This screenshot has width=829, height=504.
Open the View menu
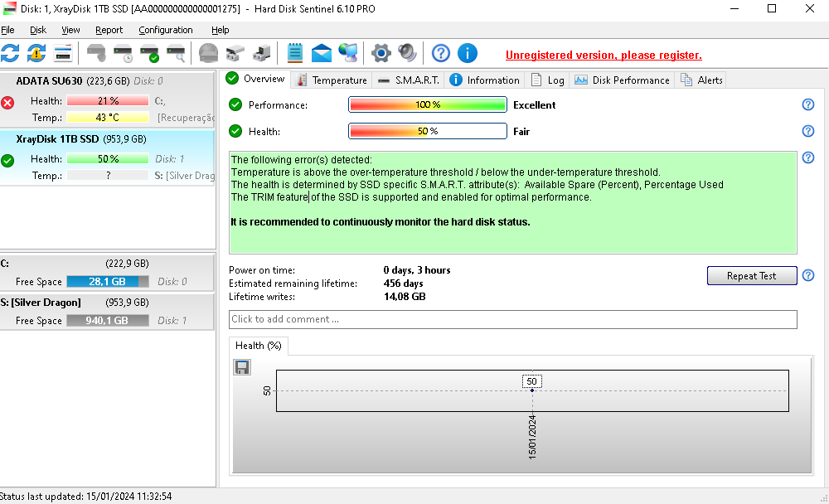[x=70, y=30]
